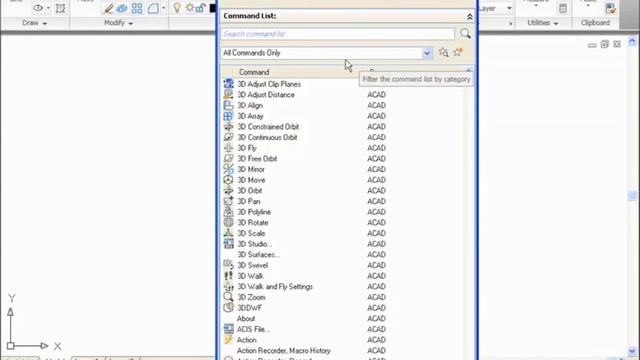Collapse the Command List pane chevron

pos(469,17)
